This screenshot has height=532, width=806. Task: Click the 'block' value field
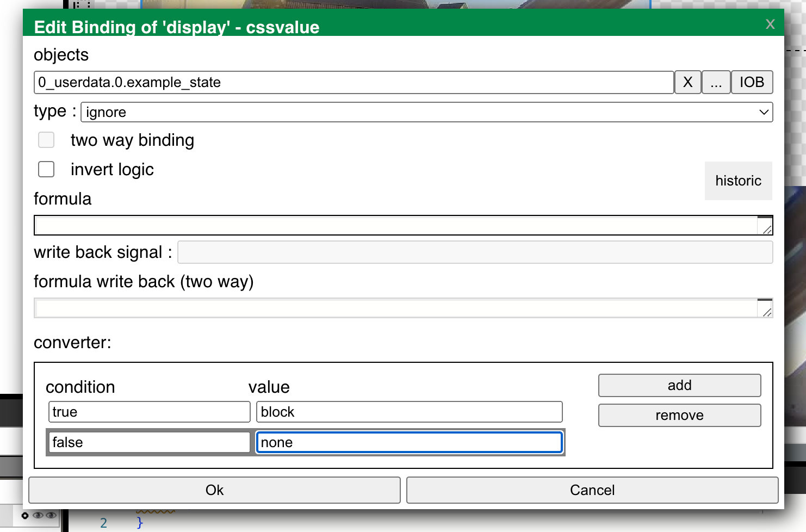(x=409, y=412)
